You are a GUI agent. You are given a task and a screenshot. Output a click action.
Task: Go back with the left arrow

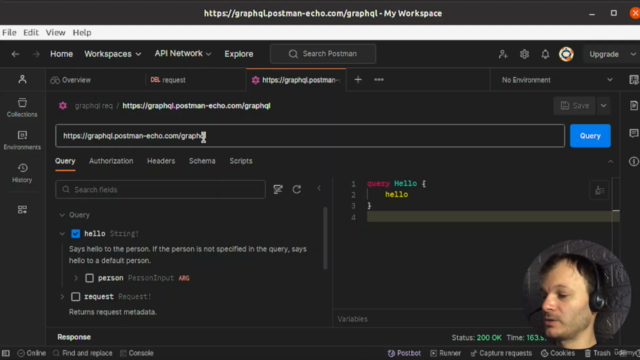point(16,54)
